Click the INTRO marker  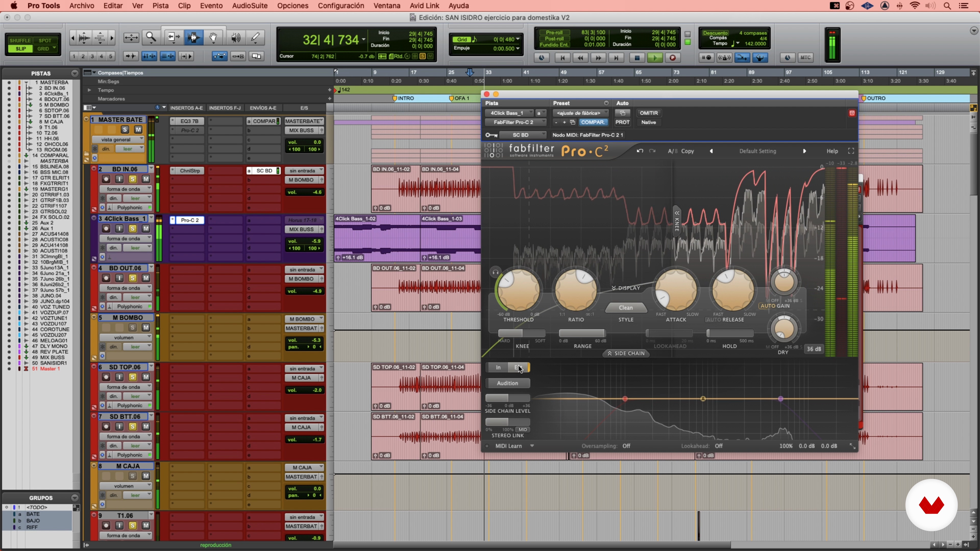(x=403, y=98)
